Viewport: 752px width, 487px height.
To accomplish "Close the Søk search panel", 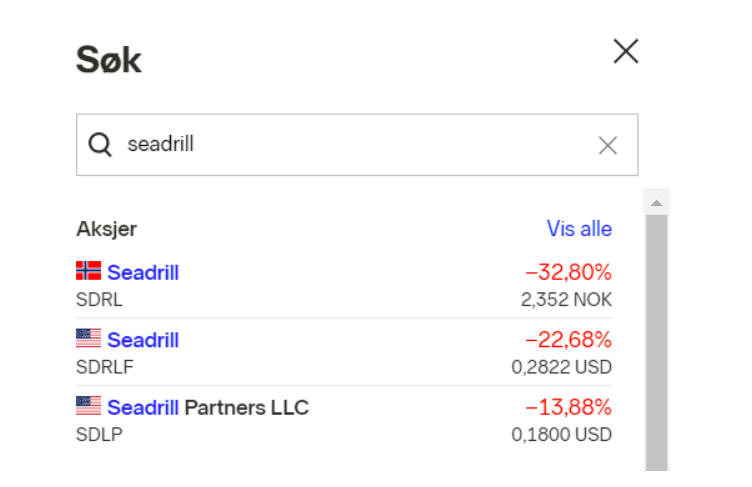I will coord(626,52).
